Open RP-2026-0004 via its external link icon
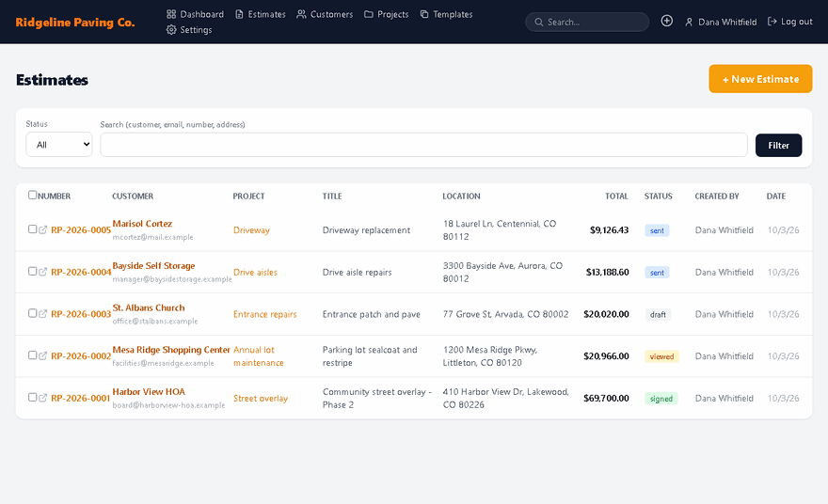The image size is (828, 504). (x=42, y=272)
